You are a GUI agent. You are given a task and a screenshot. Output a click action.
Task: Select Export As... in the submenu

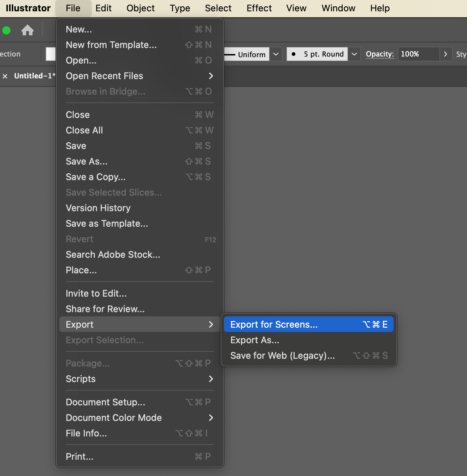(255, 340)
